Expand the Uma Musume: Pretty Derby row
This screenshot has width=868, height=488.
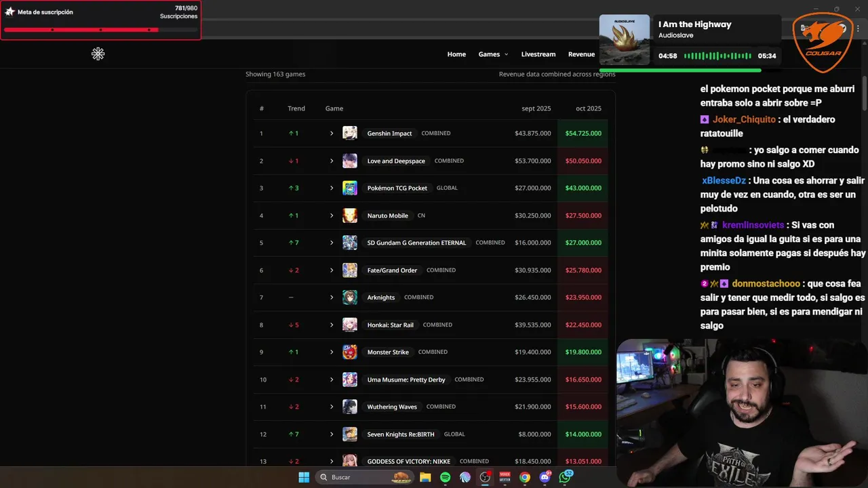[x=332, y=380]
